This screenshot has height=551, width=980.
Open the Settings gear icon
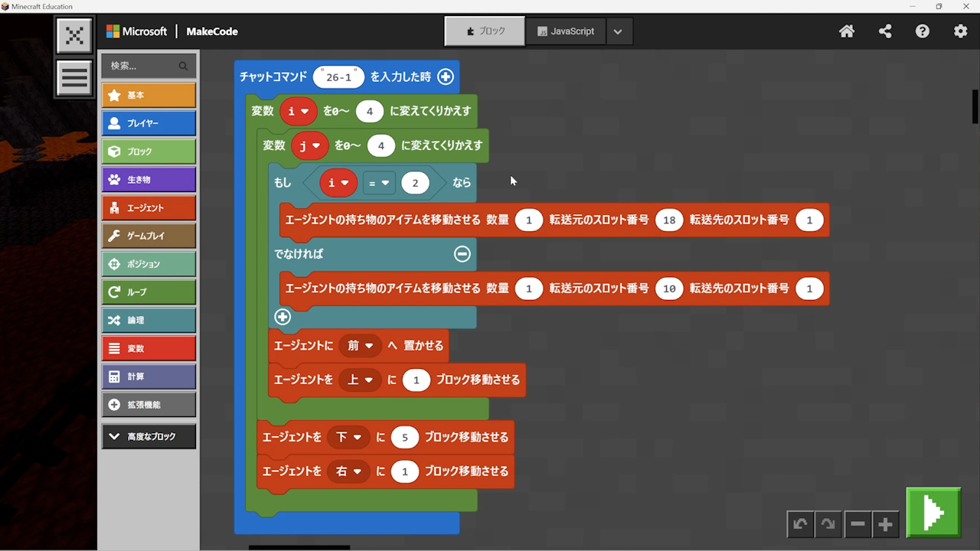tap(960, 31)
